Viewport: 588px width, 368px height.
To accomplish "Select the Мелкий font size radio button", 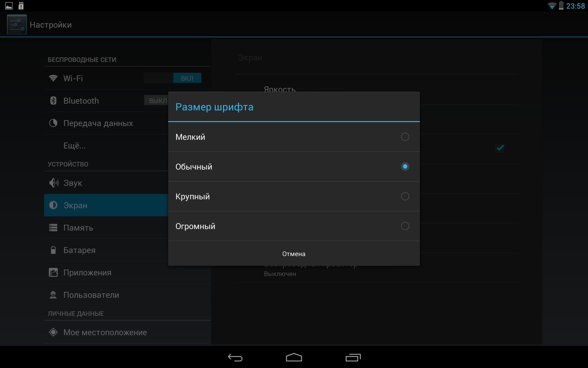I will coord(405,137).
